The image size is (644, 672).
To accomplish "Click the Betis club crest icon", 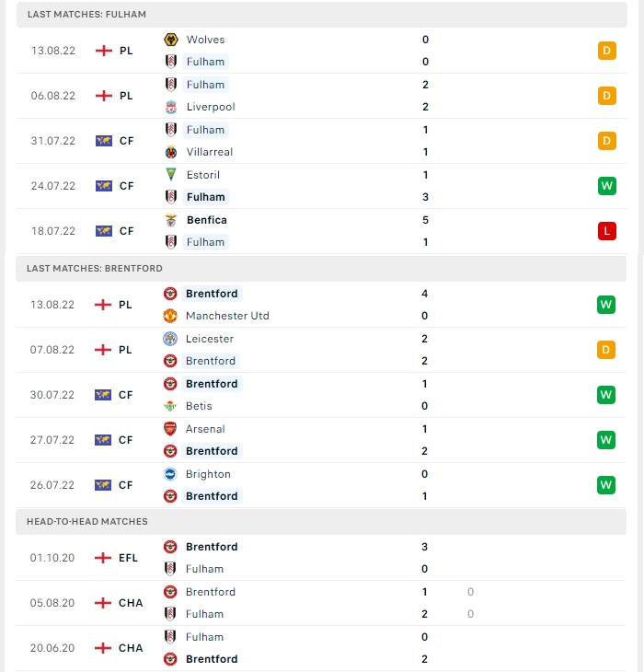I will [x=170, y=406].
